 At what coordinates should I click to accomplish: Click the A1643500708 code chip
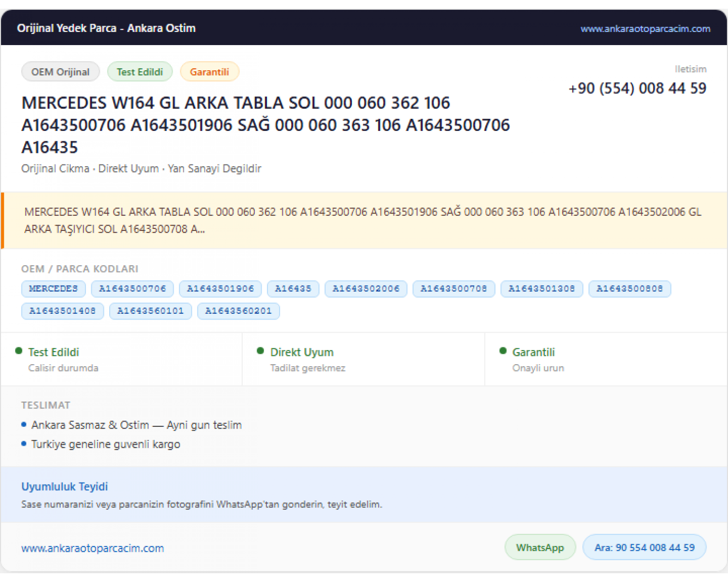(454, 289)
